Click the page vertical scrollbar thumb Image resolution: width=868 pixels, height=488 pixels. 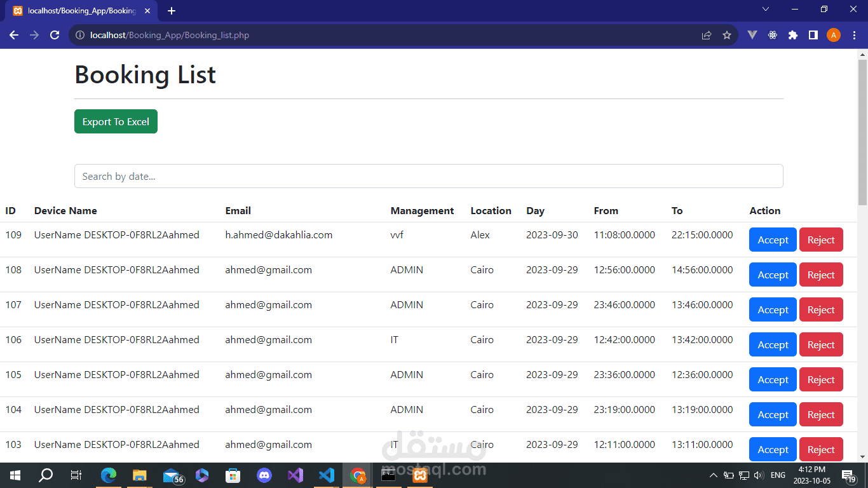click(x=862, y=132)
